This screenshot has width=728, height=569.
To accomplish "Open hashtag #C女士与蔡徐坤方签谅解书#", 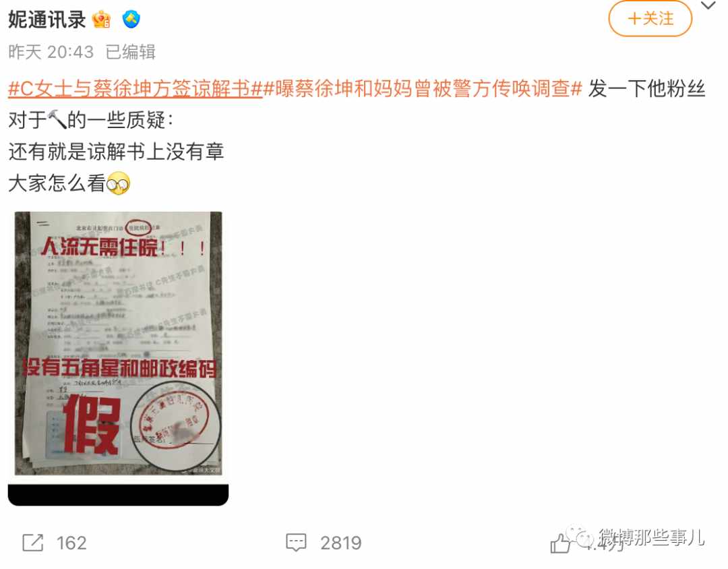I will click(x=135, y=88).
